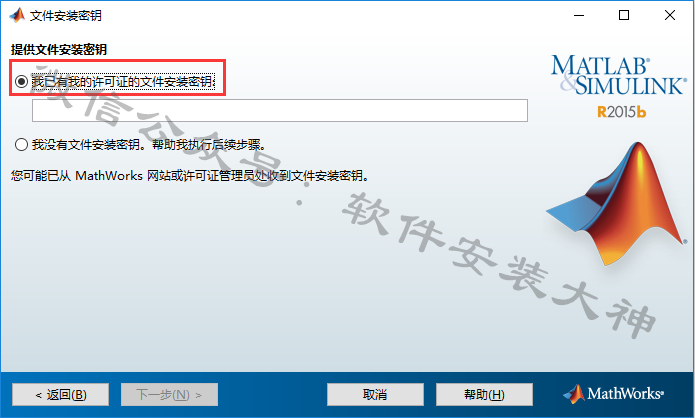Screen dimensions: 695x418
Task: Click the 提供文件安装密钥 heading
Action: [59, 49]
